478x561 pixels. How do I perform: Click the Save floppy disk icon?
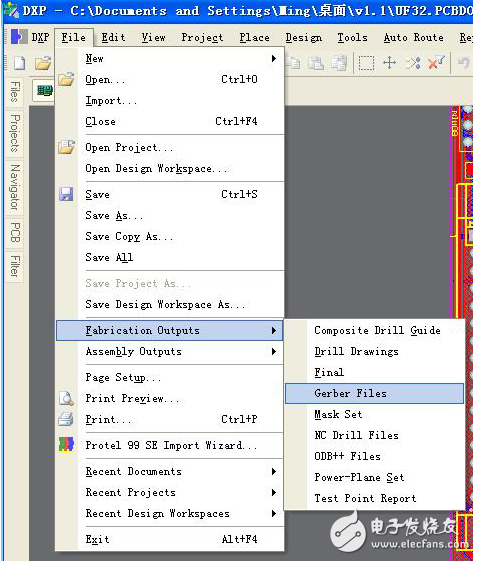click(x=66, y=194)
